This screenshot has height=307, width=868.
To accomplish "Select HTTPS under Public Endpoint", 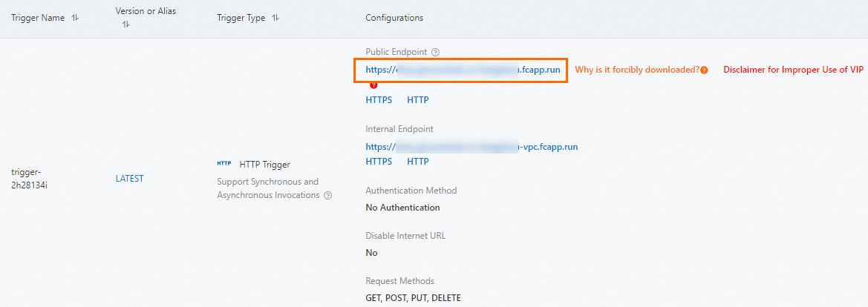I will (379, 100).
